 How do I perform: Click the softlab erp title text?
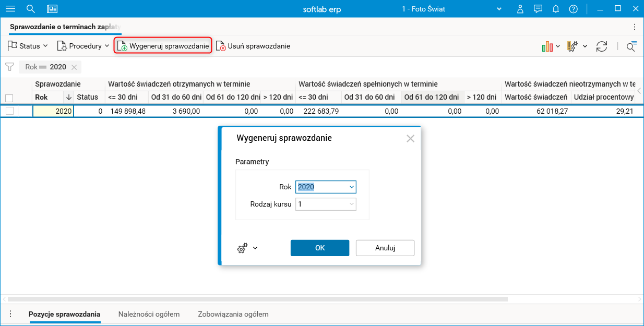pos(322,9)
